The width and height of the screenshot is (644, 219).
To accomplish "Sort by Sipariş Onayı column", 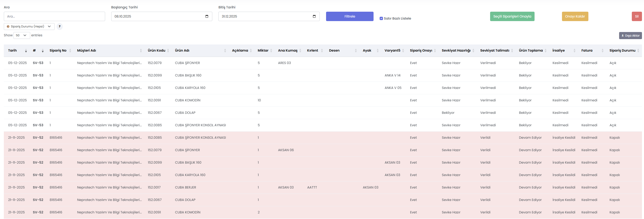I will (x=423, y=51).
